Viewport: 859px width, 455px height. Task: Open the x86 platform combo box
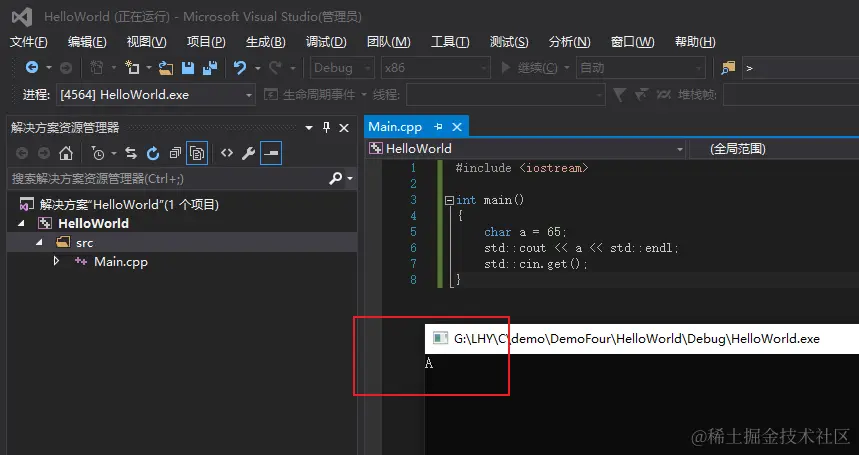pyautogui.click(x=436, y=68)
